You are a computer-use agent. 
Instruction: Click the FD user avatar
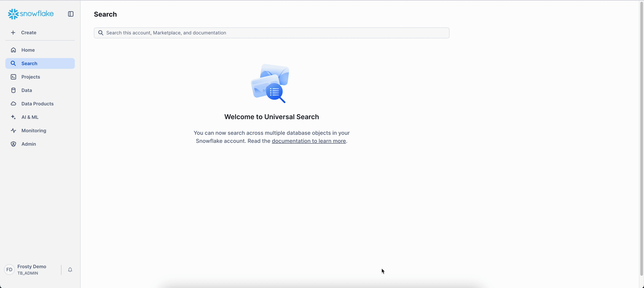click(9, 270)
